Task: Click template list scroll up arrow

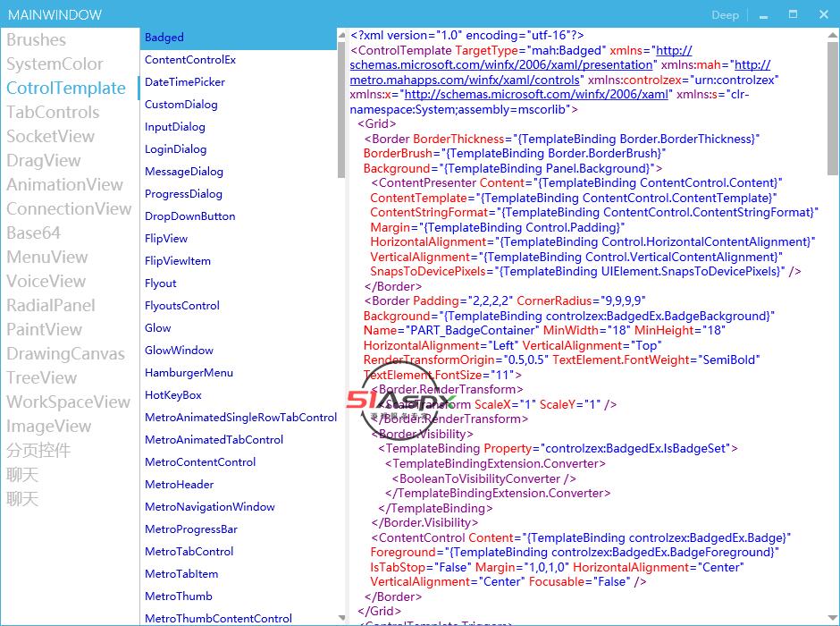Action: click(341, 35)
